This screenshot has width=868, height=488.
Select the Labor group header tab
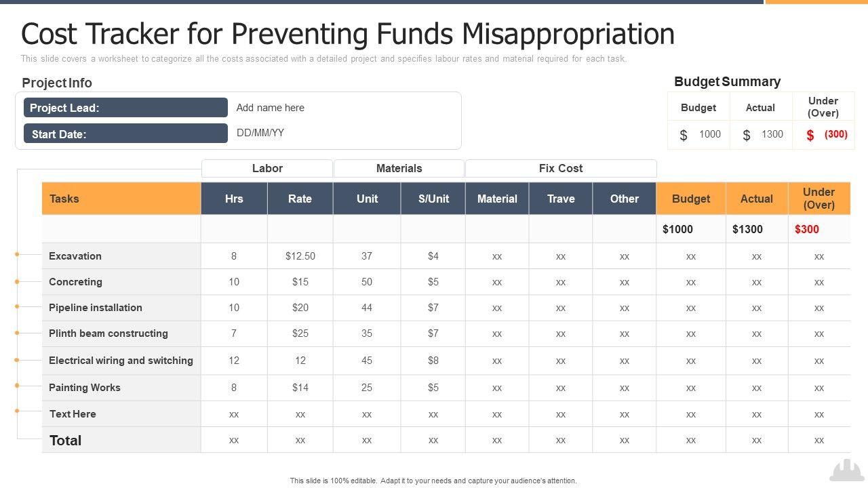pyautogui.click(x=267, y=168)
